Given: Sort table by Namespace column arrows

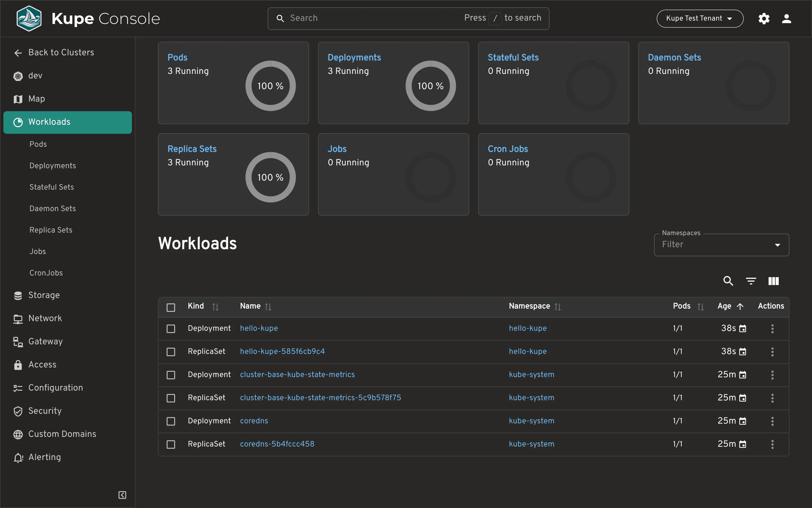Looking at the screenshot, I should pos(558,307).
